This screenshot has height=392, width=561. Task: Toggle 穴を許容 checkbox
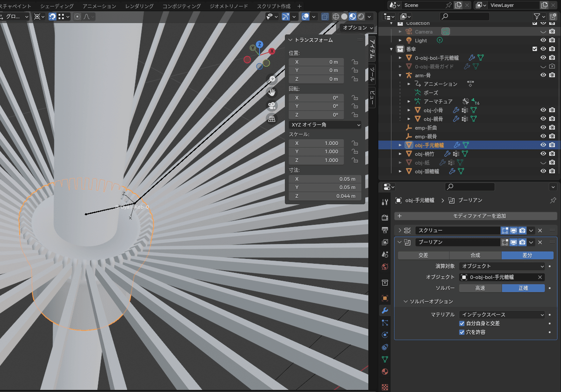point(462,332)
